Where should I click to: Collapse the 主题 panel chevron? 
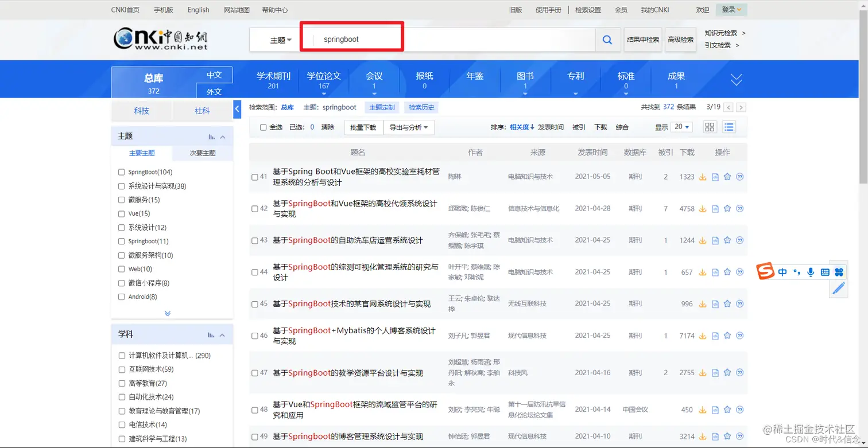click(223, 137)
